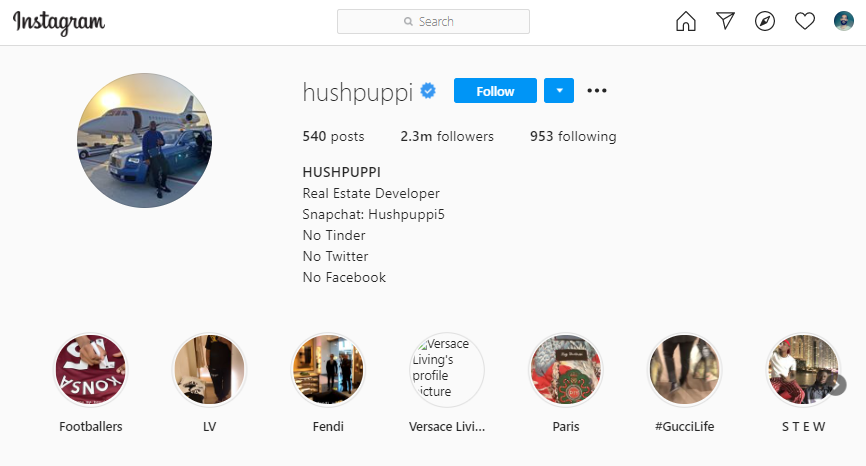Open your profile avatar in the top bar
This screenshot has height=466, width=866.
click(x=843, y=22)
